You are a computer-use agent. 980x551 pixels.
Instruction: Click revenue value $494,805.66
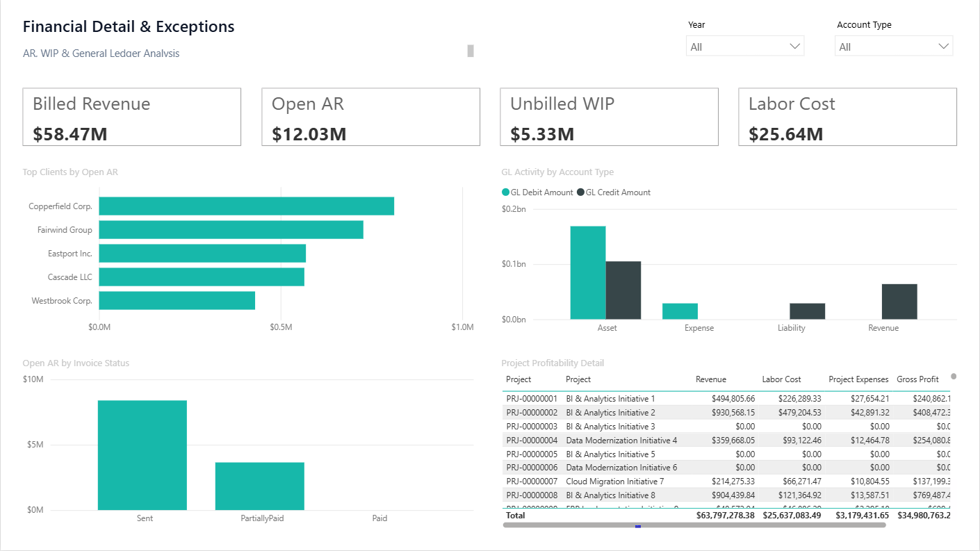[733, 399]
